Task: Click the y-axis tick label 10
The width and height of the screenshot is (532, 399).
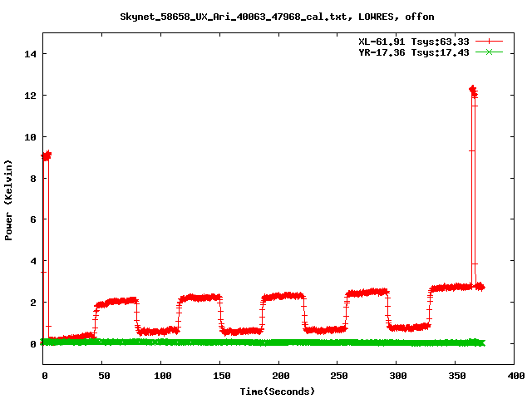Action: tap(30, 137)
